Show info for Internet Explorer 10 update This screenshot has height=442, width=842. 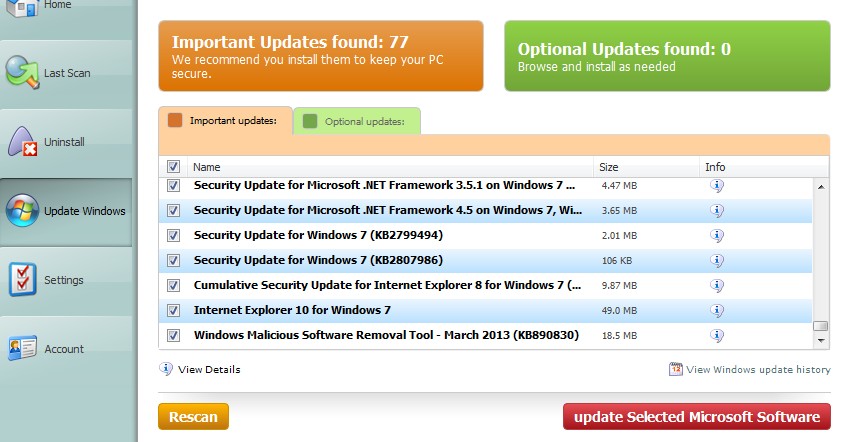pos(716,310)
